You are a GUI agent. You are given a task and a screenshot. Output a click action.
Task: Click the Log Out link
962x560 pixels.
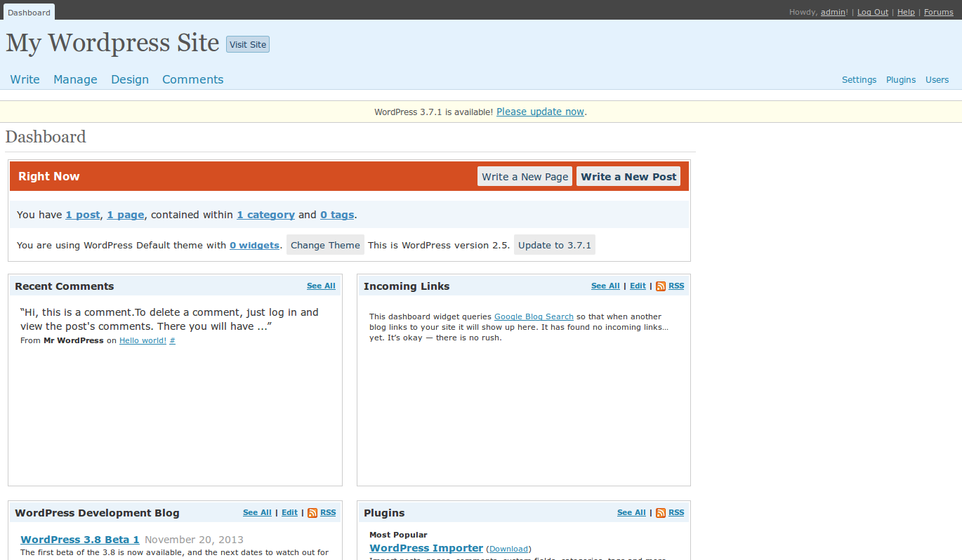(x=873, y=12)
